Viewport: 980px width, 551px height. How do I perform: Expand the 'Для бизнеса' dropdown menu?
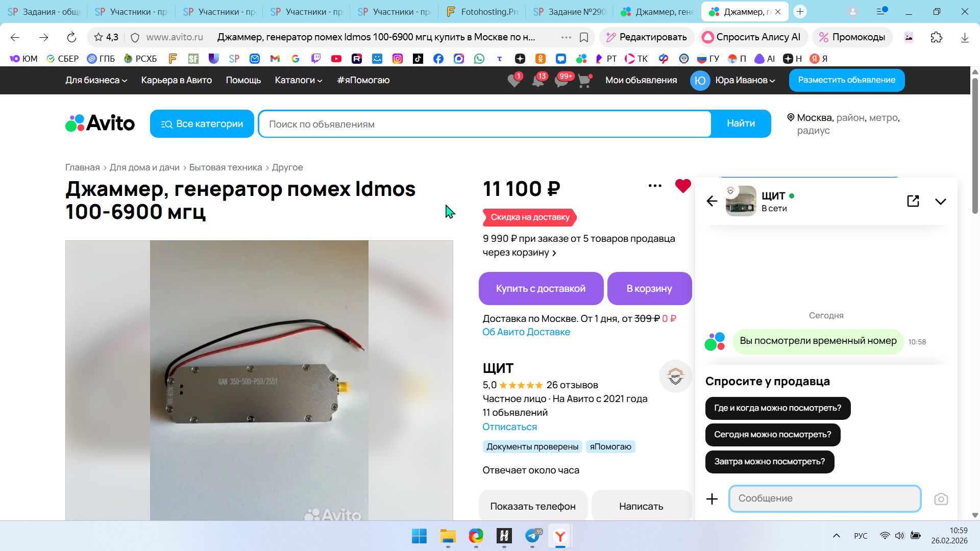96,80
